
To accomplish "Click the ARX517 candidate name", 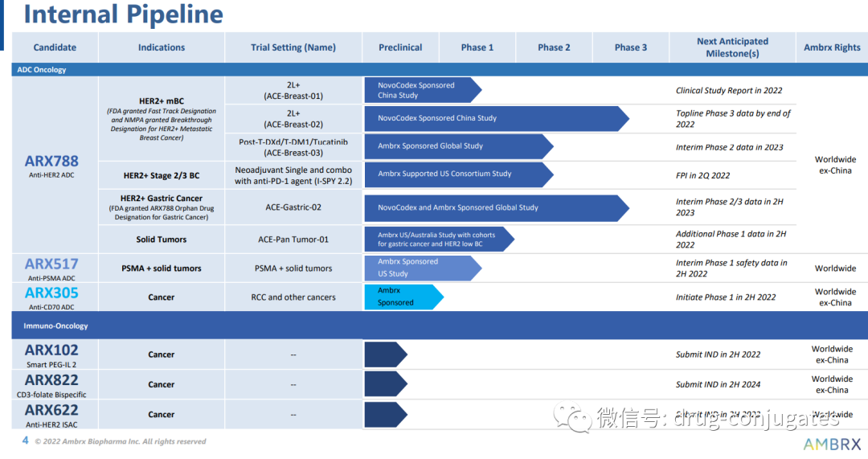I will click(x=51, y=264).
